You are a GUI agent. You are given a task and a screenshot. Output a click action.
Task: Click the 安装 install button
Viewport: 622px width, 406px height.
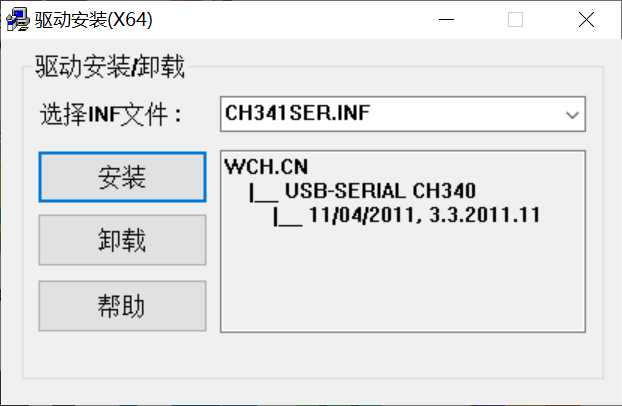122,177
